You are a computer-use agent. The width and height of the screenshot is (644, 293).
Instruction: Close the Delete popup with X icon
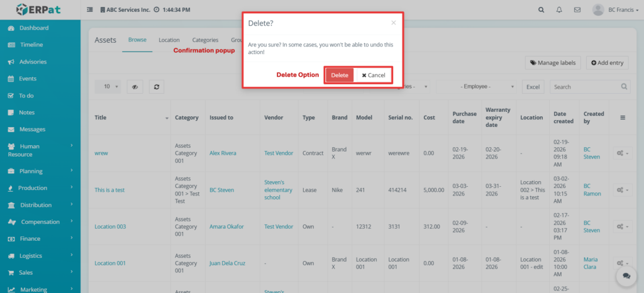click(x=394, y=23)
